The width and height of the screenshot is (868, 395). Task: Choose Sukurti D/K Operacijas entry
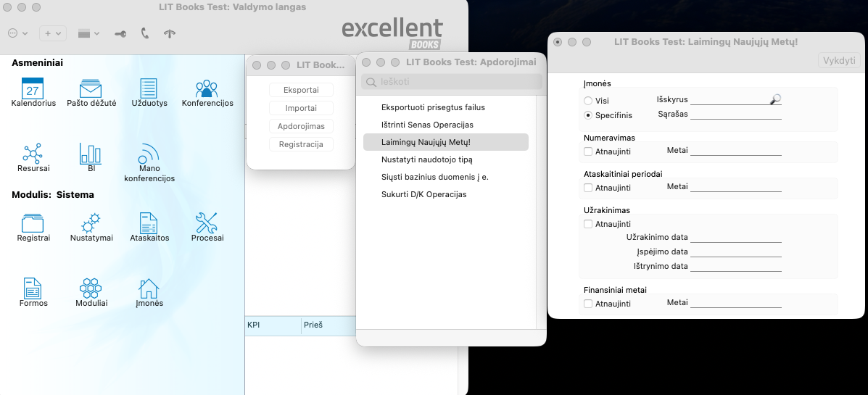pyautogui.click(x=423, y=194)
